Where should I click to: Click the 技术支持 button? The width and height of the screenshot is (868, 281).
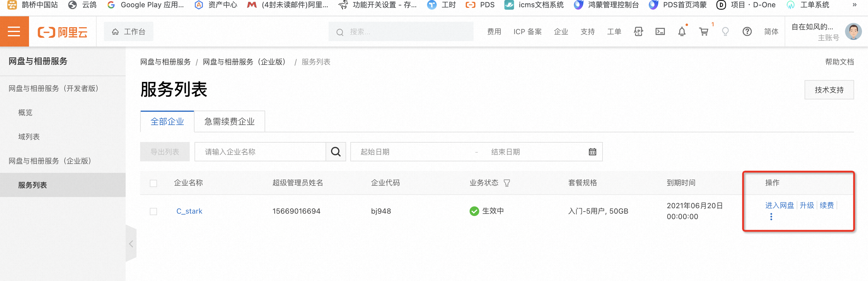(829, 90)
